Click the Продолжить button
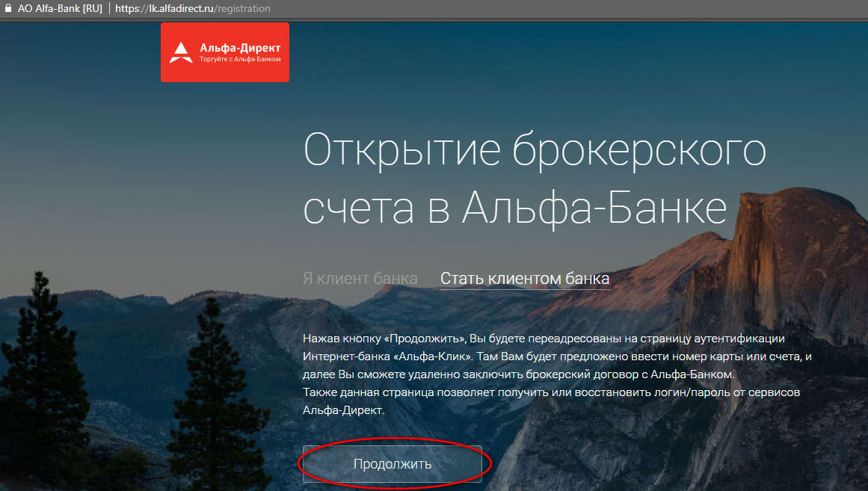Screen dimensions: 868x491 (x=393, y=464)
